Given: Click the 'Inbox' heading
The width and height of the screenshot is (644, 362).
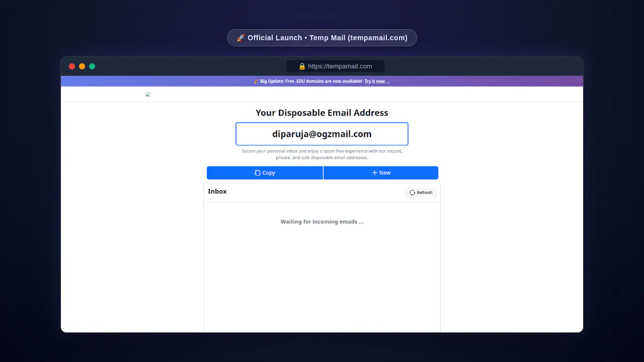Looking at the screenshot, I should pyautogui.click(x=217, y=191).
